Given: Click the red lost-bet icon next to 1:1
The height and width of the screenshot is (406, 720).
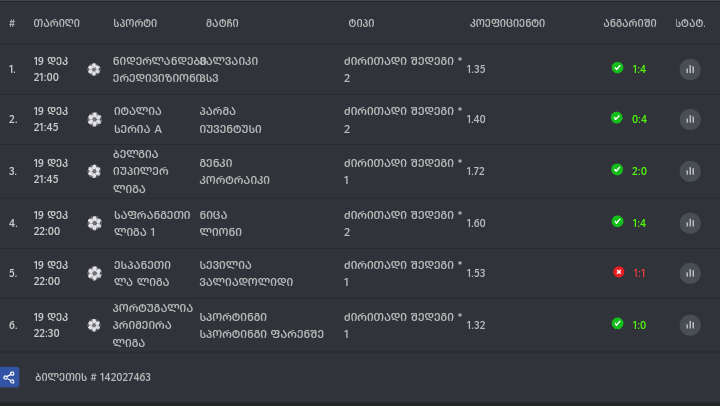Looking at the screenshot, I should point(618,272).
